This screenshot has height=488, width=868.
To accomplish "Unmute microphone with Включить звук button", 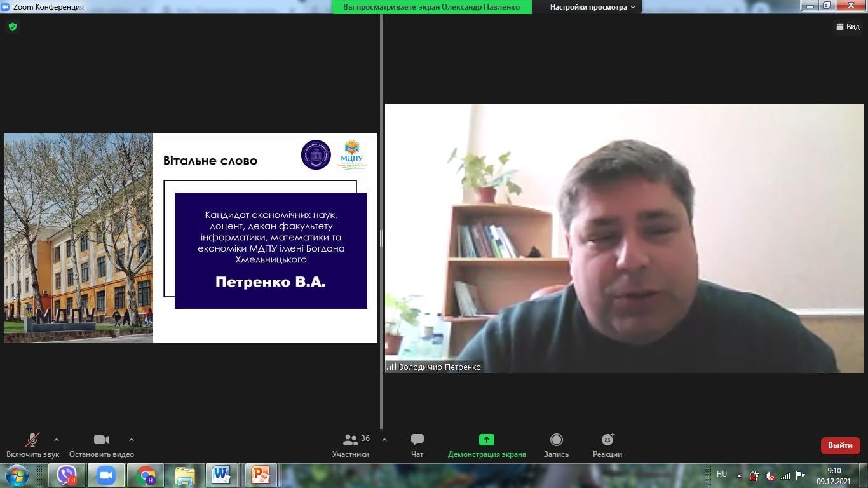I will (x=32, y=445).
